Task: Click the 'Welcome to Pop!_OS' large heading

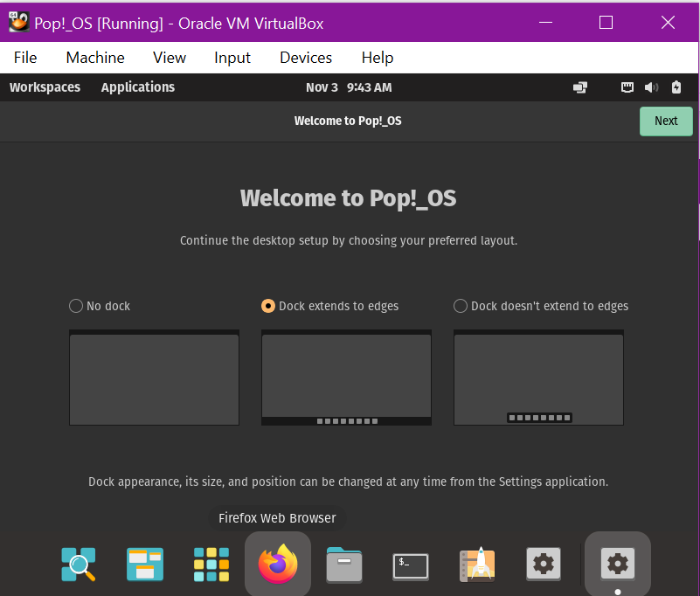Action: (x=348, y=198)
